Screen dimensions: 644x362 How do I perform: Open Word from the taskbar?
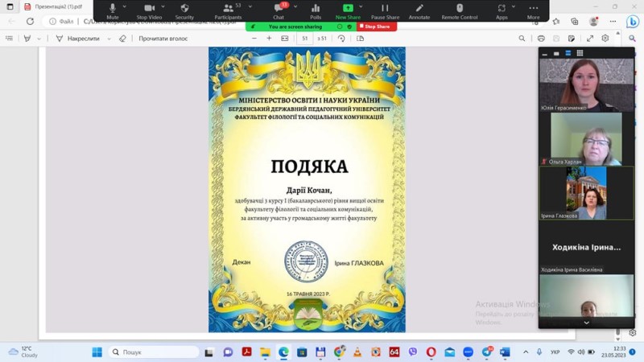point(506,352)
